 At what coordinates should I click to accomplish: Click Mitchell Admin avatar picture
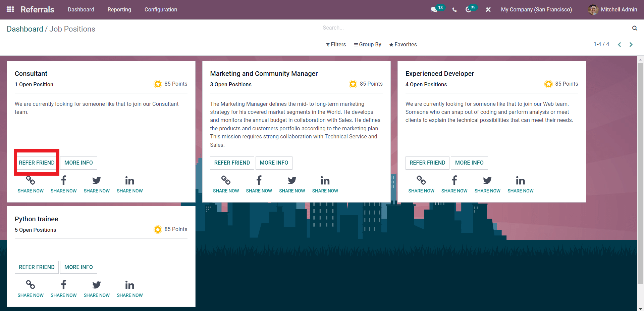593,10
